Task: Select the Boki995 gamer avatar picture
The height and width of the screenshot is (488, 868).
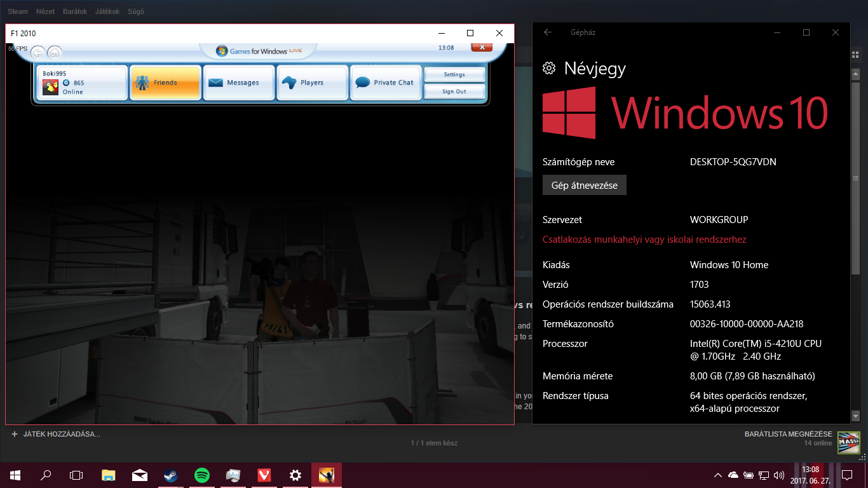Action: coord(51,87)
